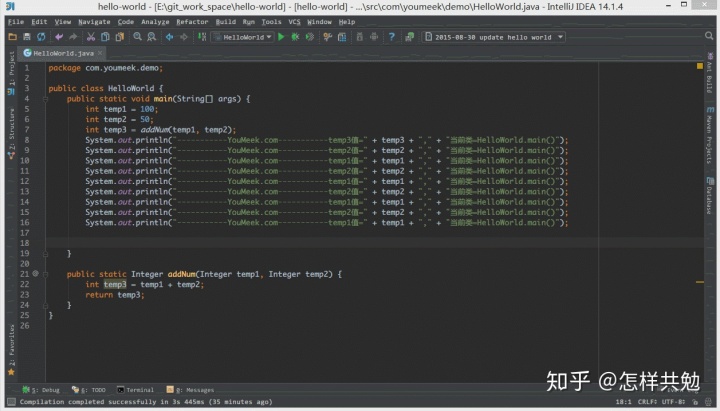Screen dimensions: 720x411
Task: Open the HelloWorld run configuration dropdown
Action: click(x=243, y=37)
